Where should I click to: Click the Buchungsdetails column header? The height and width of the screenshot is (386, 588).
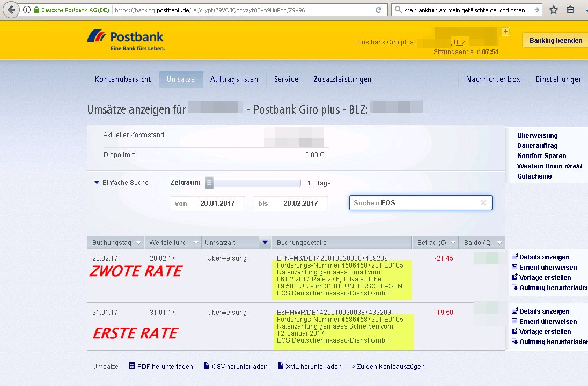[342, 242]
